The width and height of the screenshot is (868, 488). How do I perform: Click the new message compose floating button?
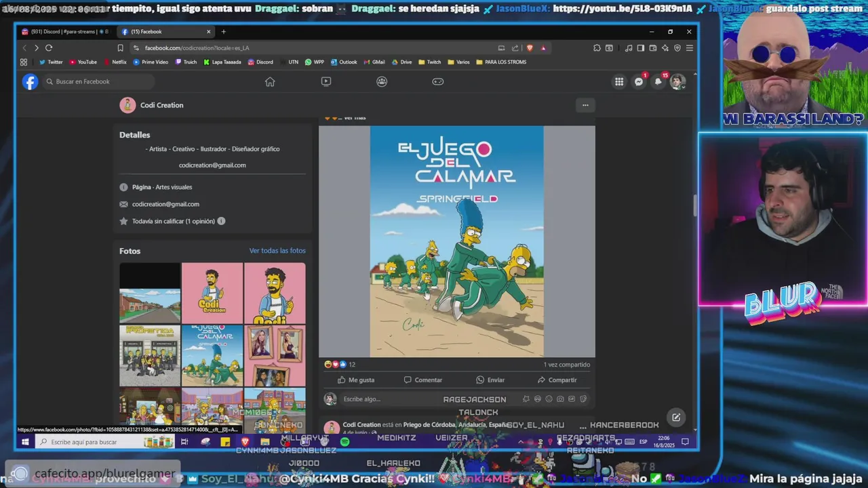coord(676,418)
